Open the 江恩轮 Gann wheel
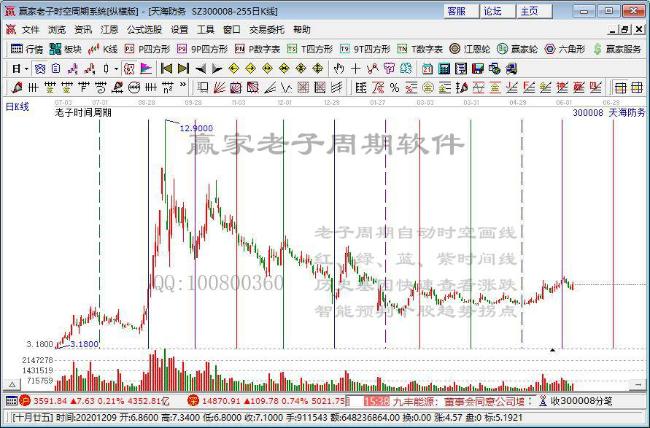The width and height of the screenshot is (650, 428). [470, 49]
